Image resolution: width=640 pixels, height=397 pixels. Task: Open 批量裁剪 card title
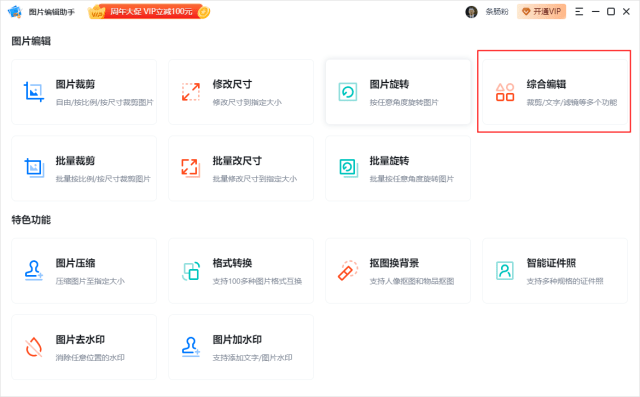(76, 161)
